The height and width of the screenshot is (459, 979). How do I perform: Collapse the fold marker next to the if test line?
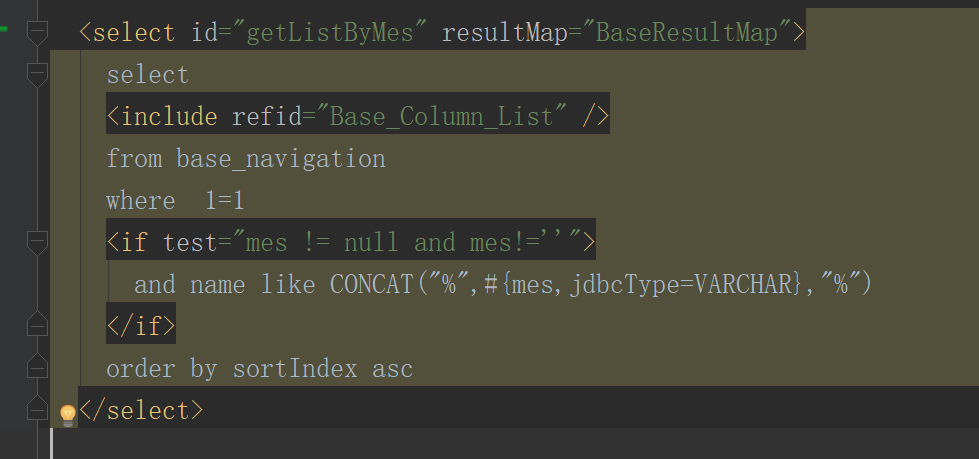[x=37, y=242]
